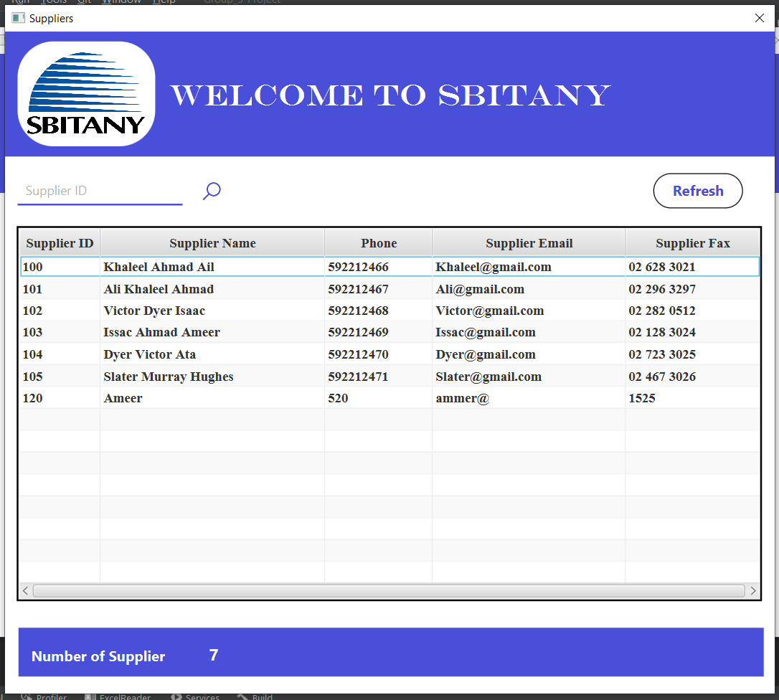779x700 pixels.
Task: Sort by Supplier ID column header
Action: click(60, 243)
